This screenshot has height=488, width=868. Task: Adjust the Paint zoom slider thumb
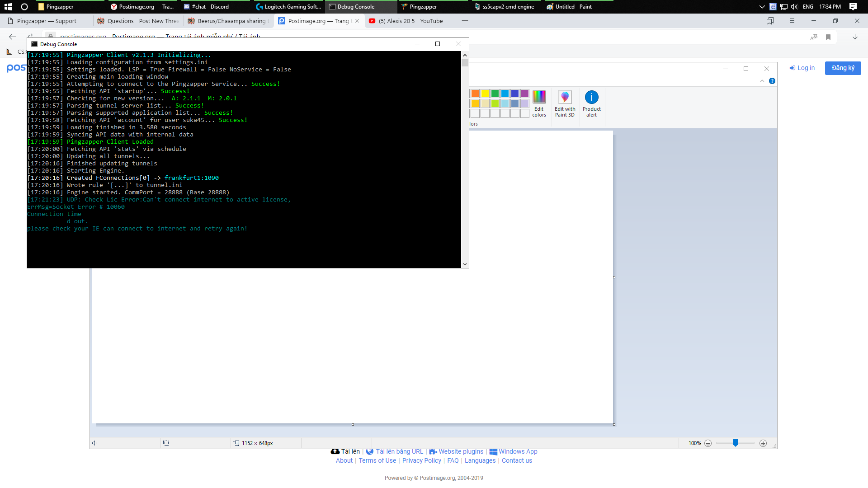tap(736, 443)
